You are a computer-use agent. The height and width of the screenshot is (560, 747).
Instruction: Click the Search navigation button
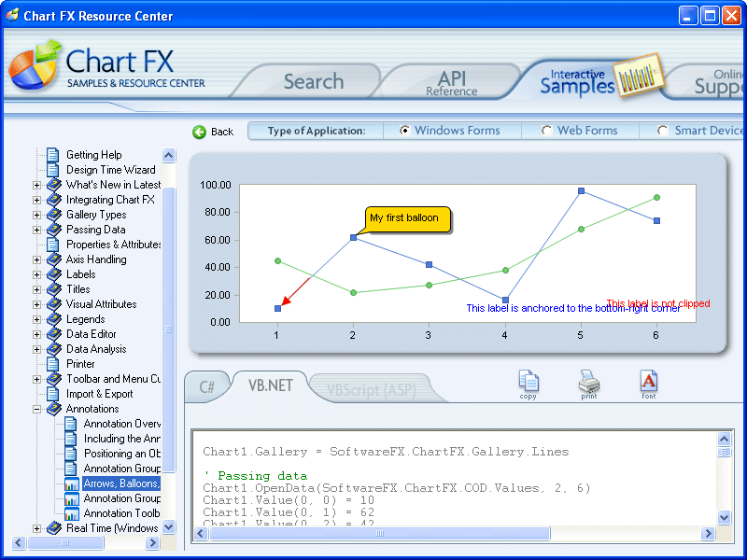(313, 81)
